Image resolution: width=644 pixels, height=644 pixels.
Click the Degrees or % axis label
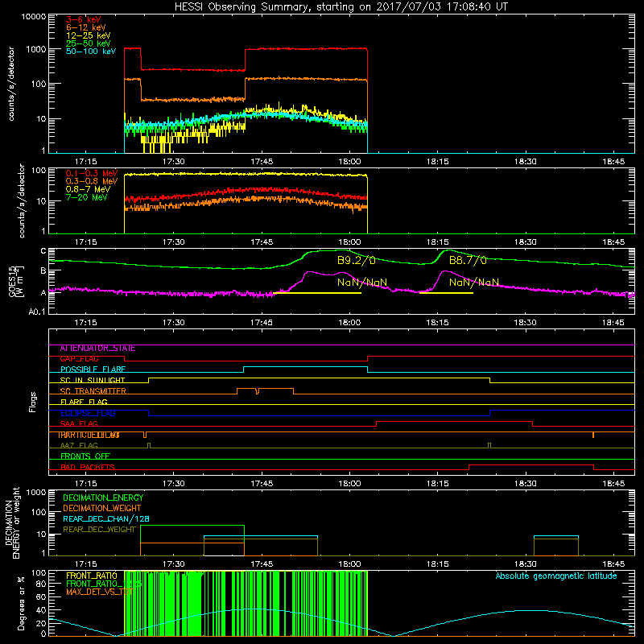click(21, 604)
